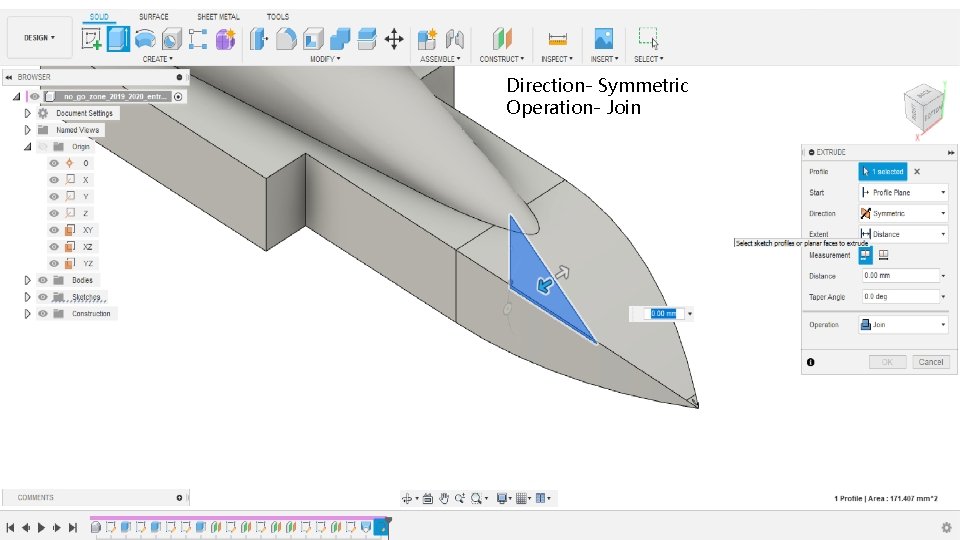960x540 pixels.
Task: Select the Create Sketch tool
Action: tap(91, 39)
